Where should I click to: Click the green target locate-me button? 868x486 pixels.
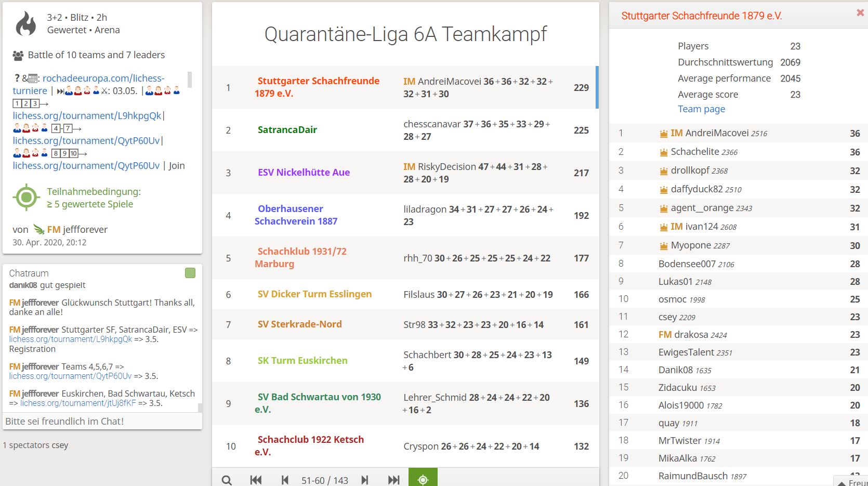coord(423,478)
